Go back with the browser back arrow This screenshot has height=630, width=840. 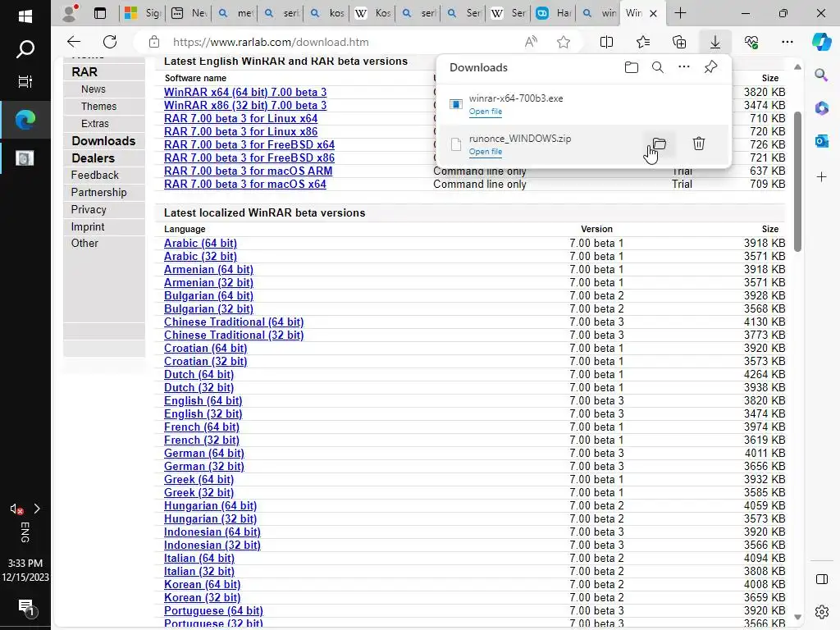(x=74, y=42)
